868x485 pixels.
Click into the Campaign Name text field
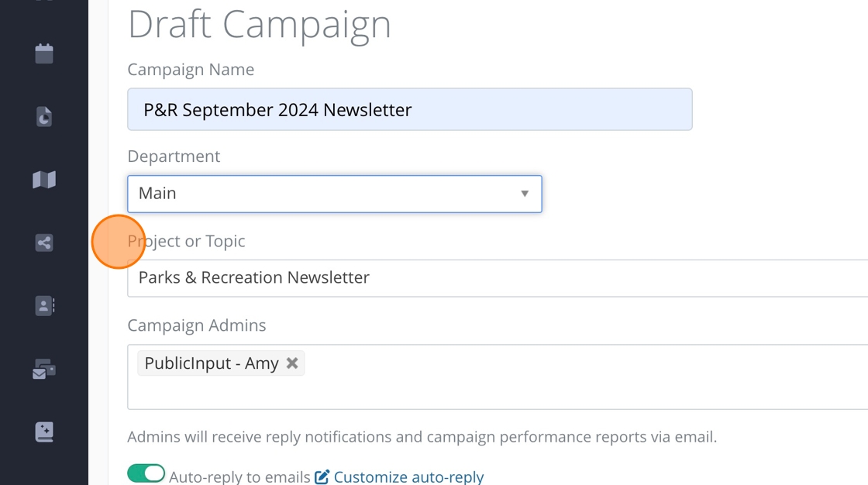(x=409, y=110)
